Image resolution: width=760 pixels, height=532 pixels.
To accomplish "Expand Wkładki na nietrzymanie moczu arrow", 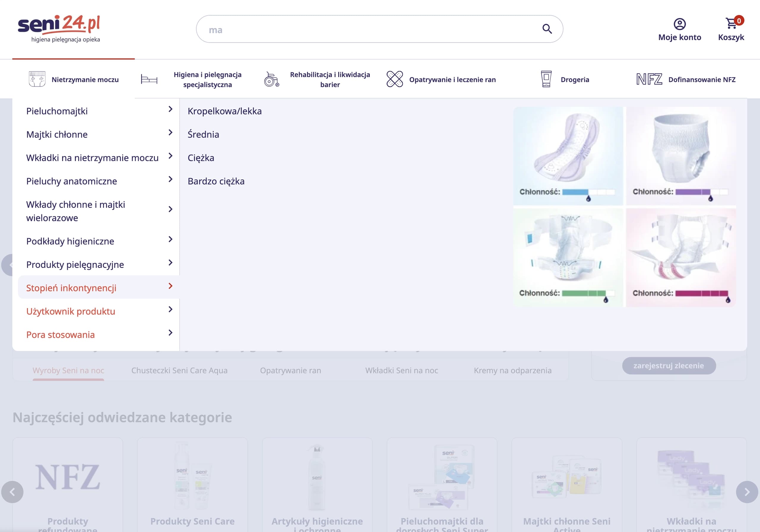I will coord(170,156).
